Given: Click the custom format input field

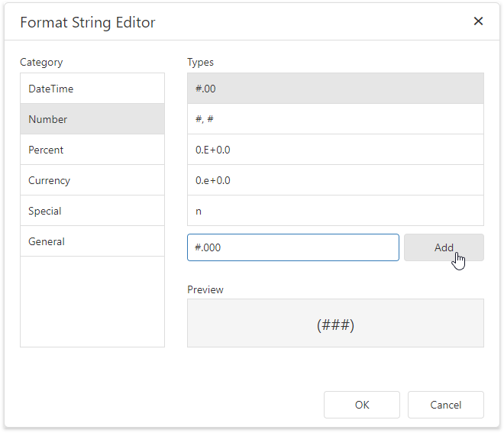Looking at the screenshot, I should (x=292, y=247).
